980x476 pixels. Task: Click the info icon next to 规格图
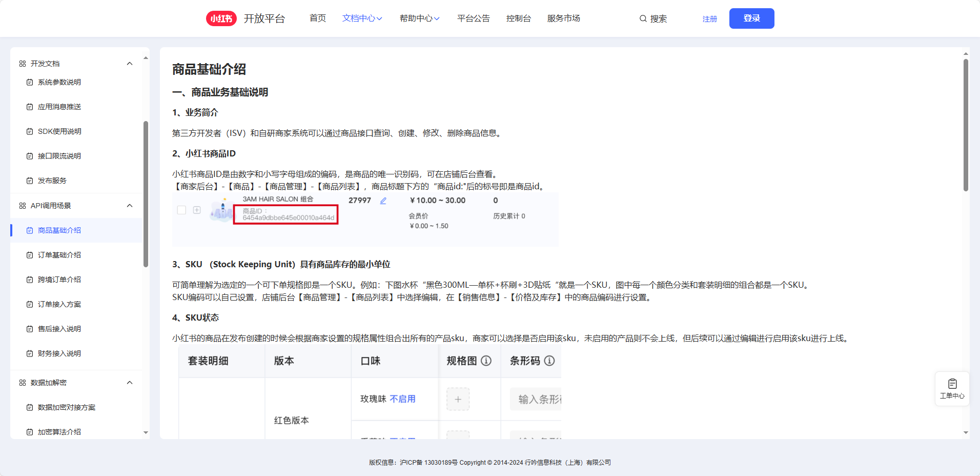(486, 361)
